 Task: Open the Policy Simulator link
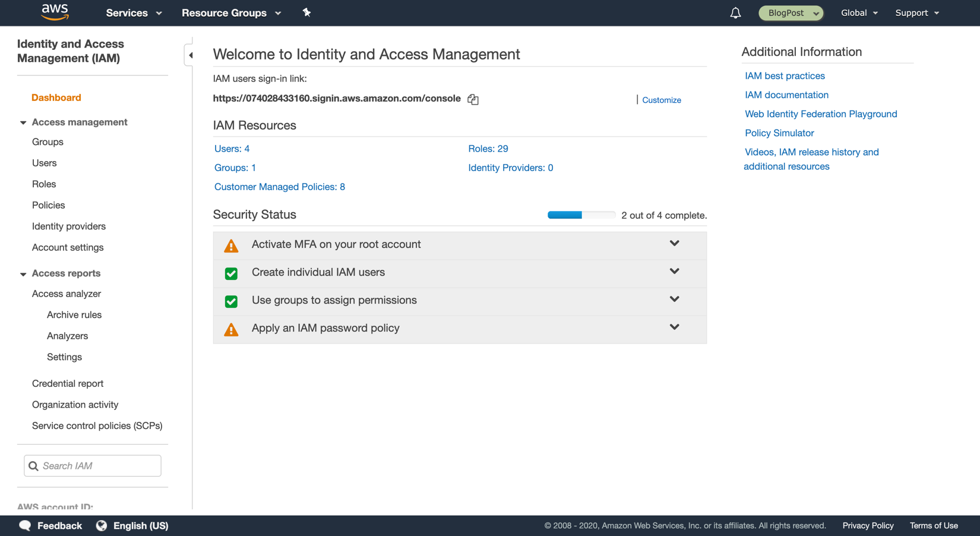click(x=779, y=133)
